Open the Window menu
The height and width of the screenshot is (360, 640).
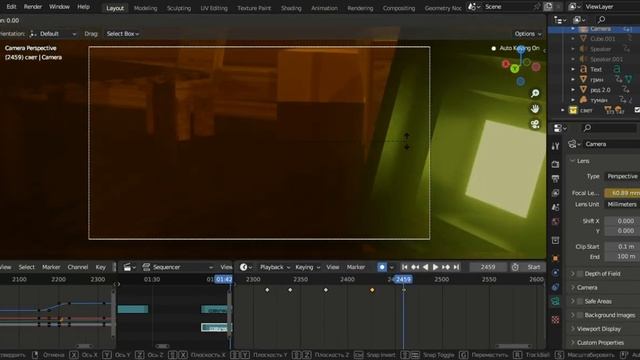coord(59,7)
